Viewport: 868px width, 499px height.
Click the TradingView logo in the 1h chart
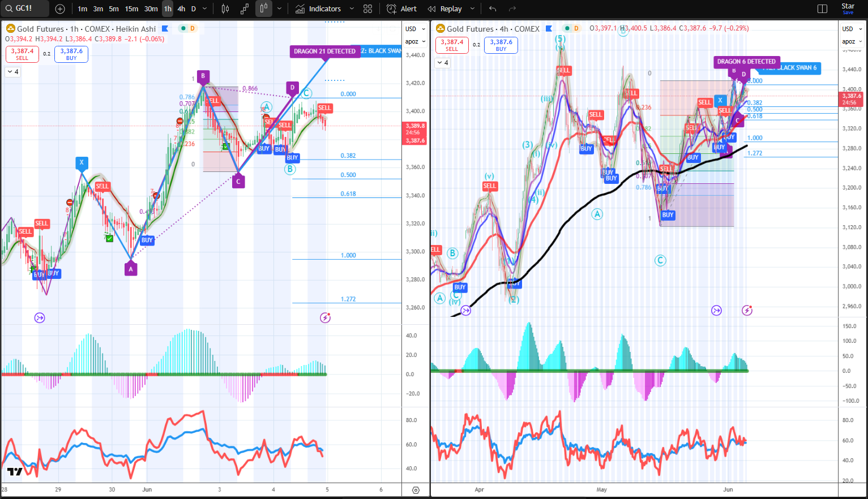[x=15, y=471]
